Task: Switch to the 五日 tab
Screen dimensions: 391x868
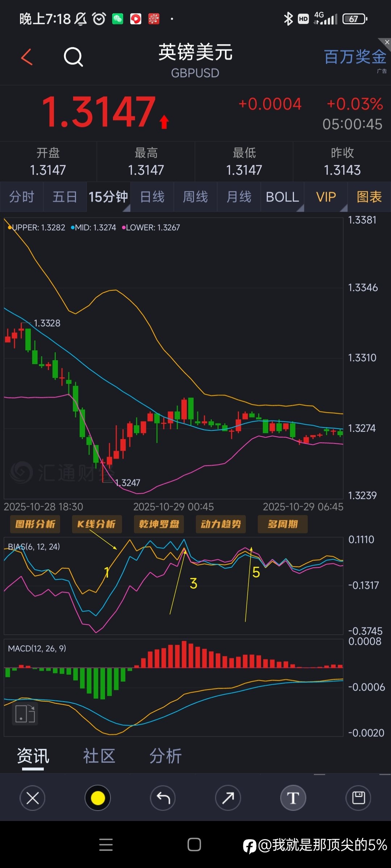Action: coord(65,197)
